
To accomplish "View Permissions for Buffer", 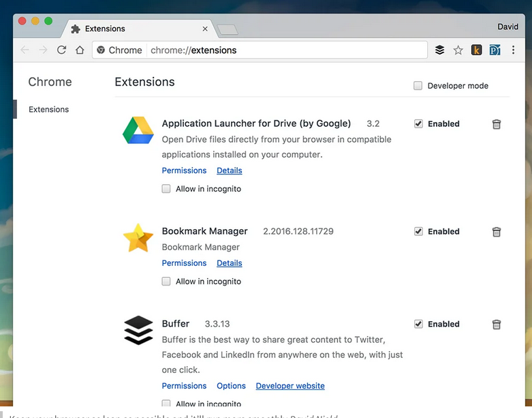I will click(x=184, y=386).
